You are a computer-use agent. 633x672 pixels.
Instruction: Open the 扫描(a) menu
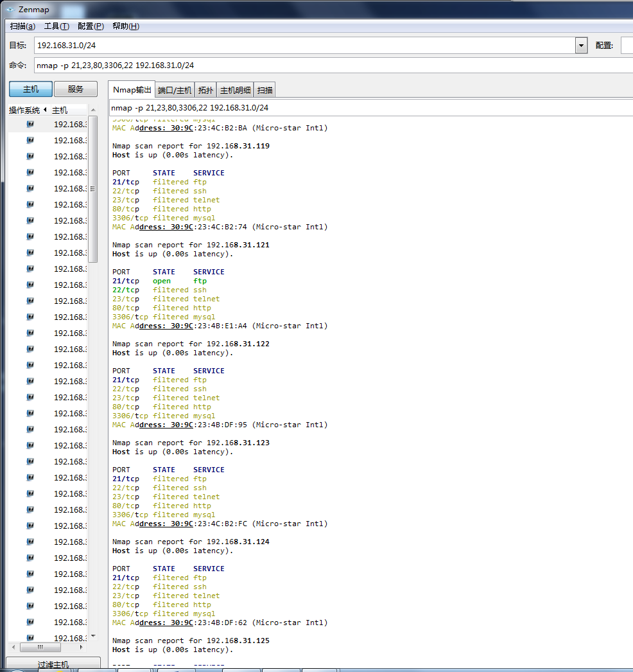(22, 26)
